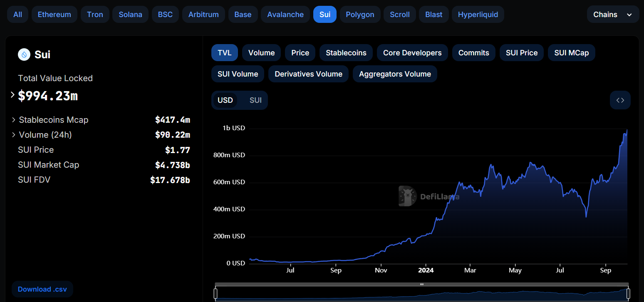Select the Tron chain tab

coord(95,15)
